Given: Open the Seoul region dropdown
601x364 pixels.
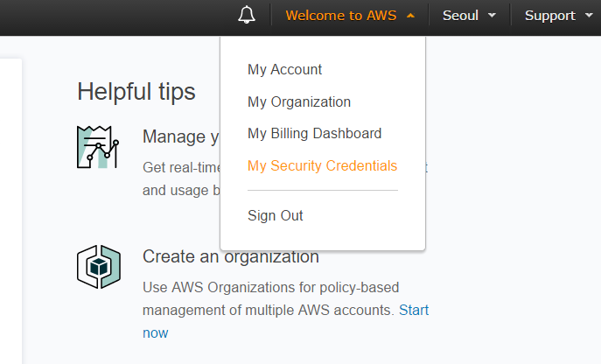Looking at the screenshot, I should [469, 16].
